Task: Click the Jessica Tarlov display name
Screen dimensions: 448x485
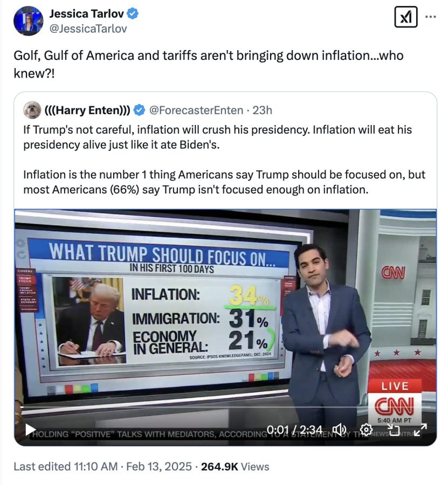Action: coord(86,14)
